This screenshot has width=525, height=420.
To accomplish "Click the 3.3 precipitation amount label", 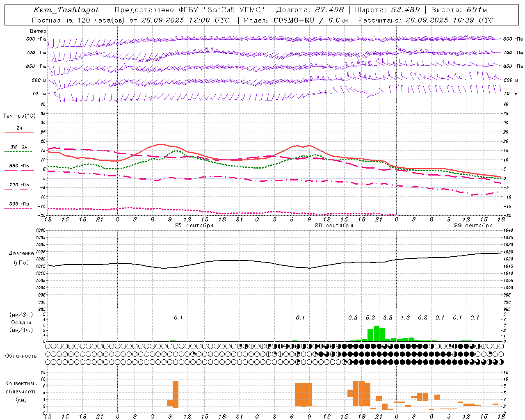I will pyautogui.click(x=388, y=317).
